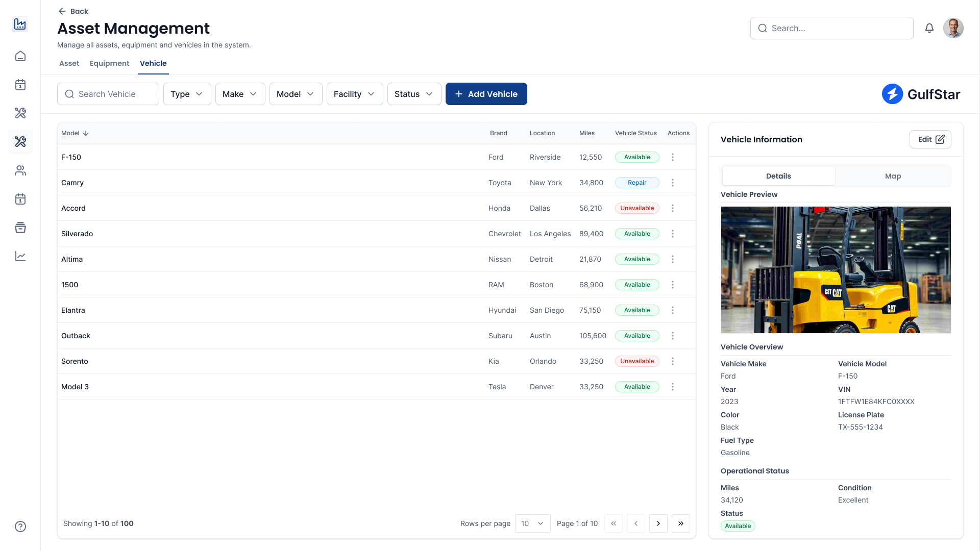Open the archive box icon in sidebar
Screen dimensions: 980x551
(x=20, y=228)
